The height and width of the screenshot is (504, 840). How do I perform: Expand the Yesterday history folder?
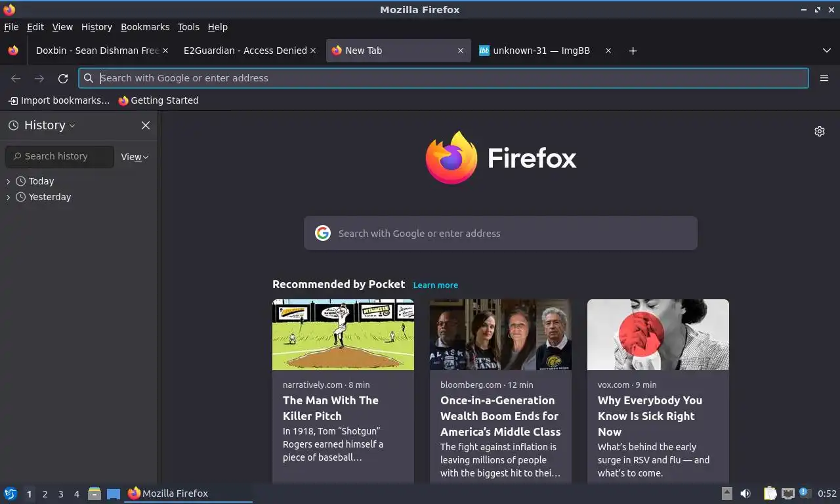(9, 197)
